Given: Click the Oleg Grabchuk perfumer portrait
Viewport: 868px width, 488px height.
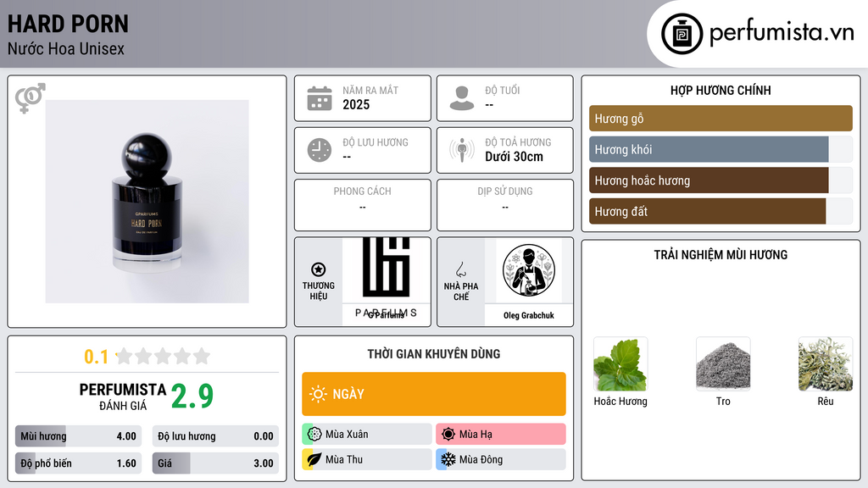Looking at the screenshot, I should (529, 270).
